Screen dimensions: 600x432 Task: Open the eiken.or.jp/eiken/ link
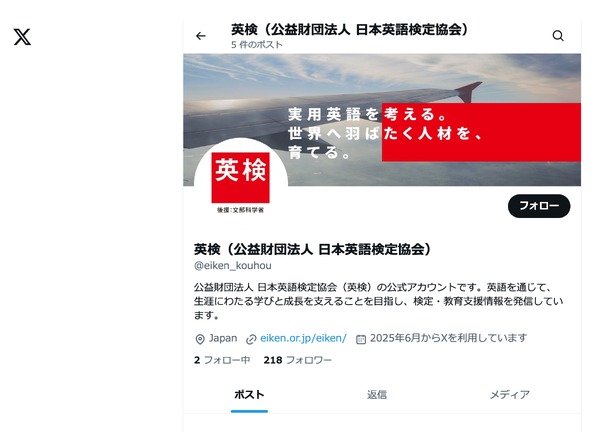point(303,338)
